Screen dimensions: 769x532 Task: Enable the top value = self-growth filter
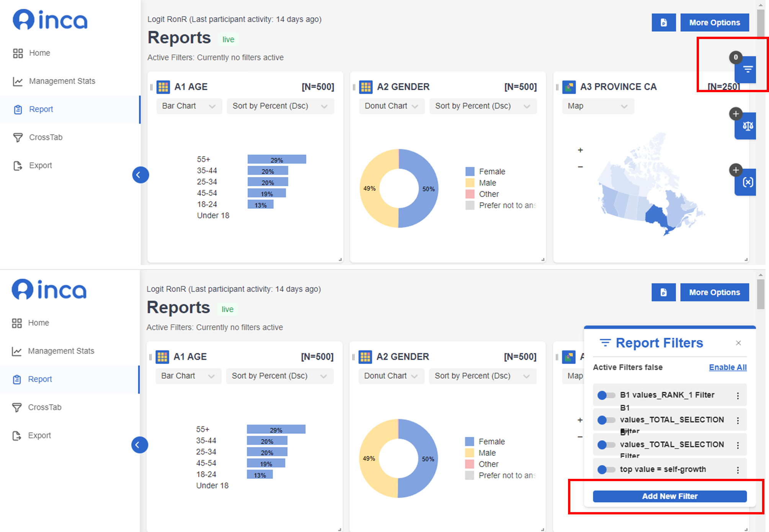[x=606, y=470]
